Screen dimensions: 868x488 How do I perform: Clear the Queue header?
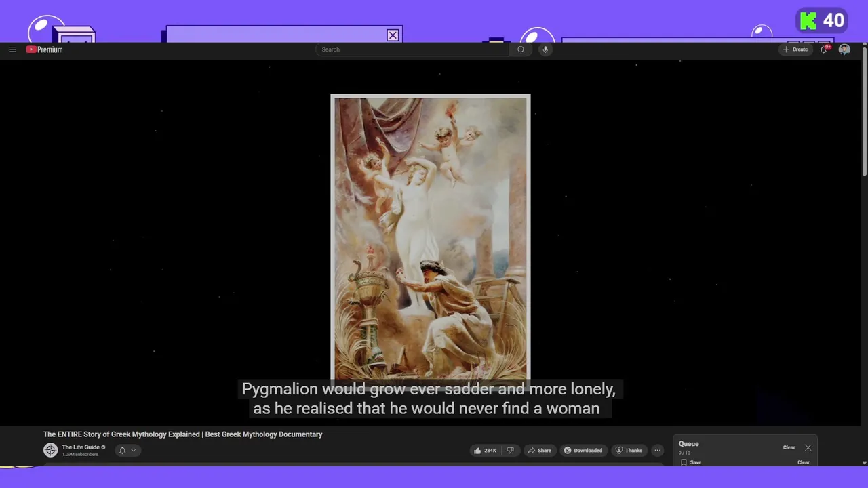click(x=789, y=447)
